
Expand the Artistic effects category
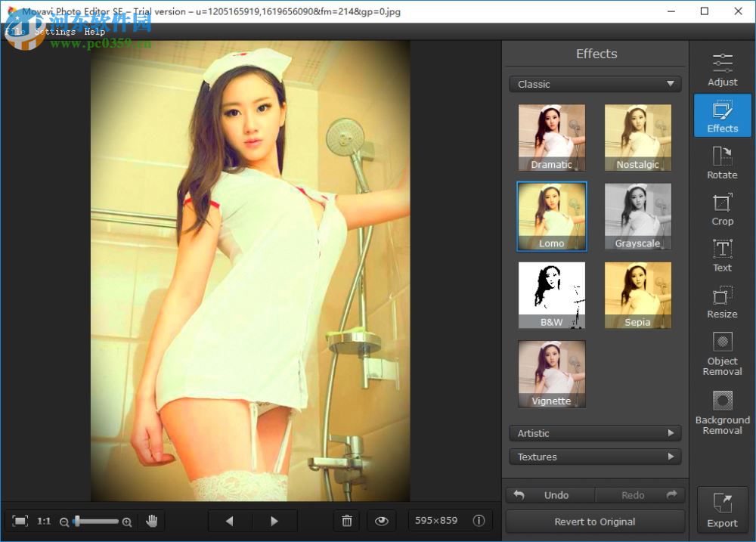point(595,433)
